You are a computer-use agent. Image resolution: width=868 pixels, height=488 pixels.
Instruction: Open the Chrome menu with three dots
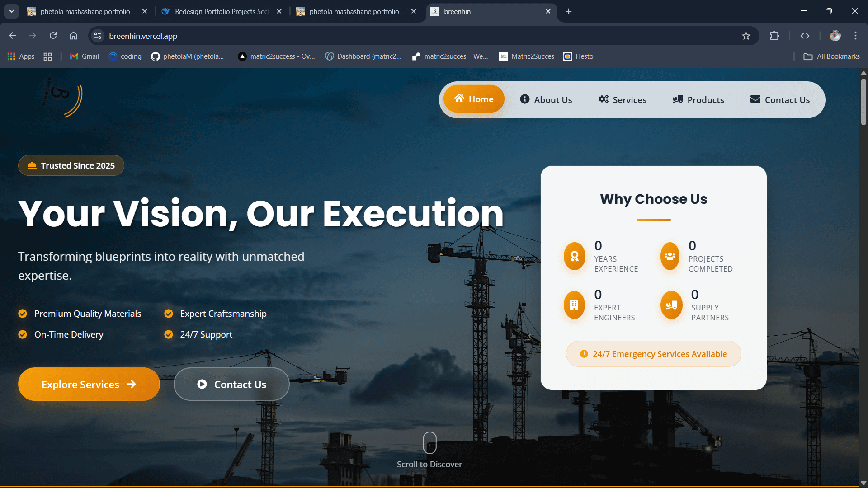pyautogui.click(x=855, y=36)
